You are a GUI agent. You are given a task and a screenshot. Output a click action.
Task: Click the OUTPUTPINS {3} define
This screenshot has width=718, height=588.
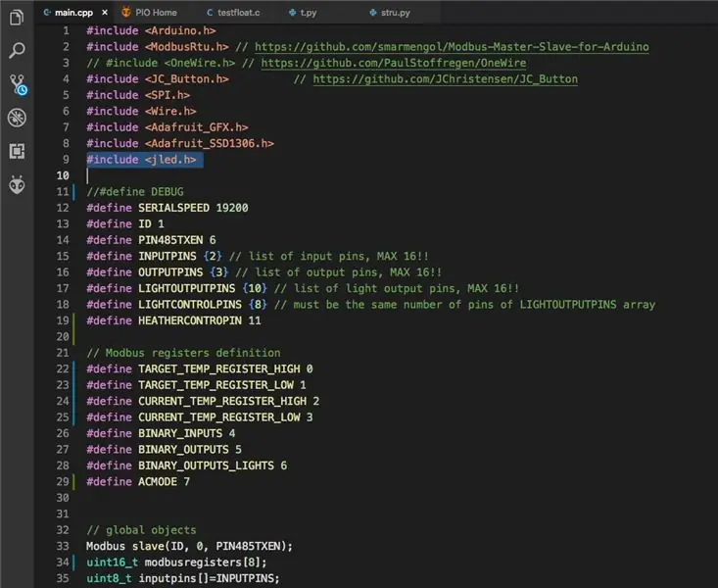pyautogui.click(x=158, y=272)
